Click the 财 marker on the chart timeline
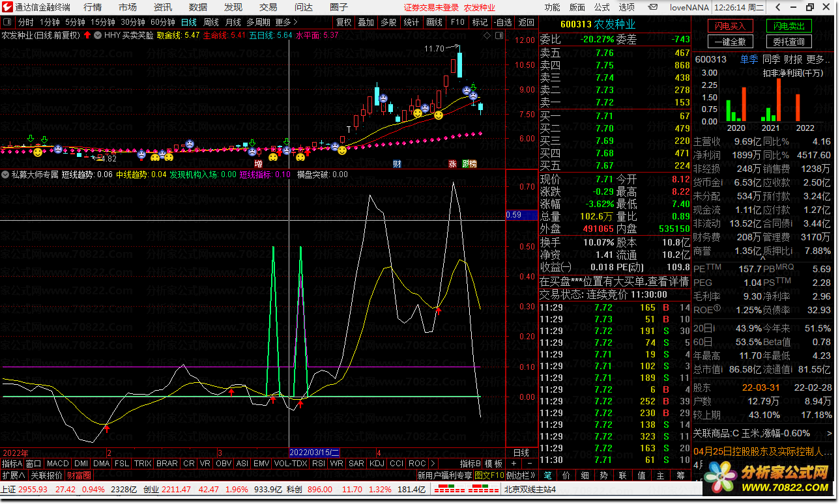Screen dimensions: 840x504 point(397,163)
